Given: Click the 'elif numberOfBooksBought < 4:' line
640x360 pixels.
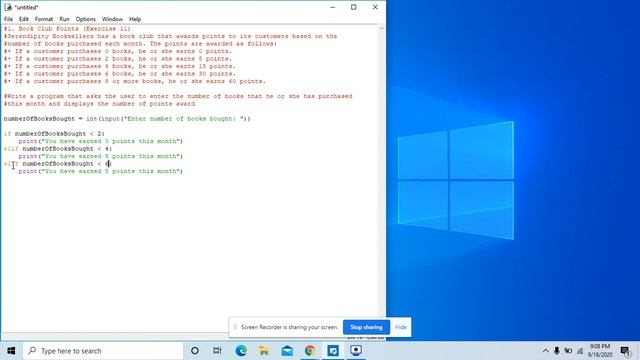Looking at the screenshot, I should pos(58,149).
